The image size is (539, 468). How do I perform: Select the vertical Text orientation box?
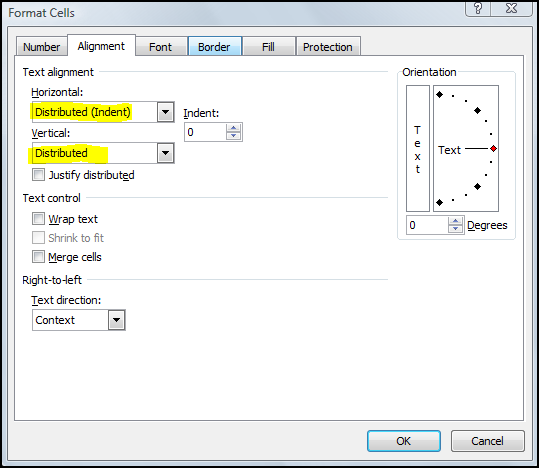[418, 149]
